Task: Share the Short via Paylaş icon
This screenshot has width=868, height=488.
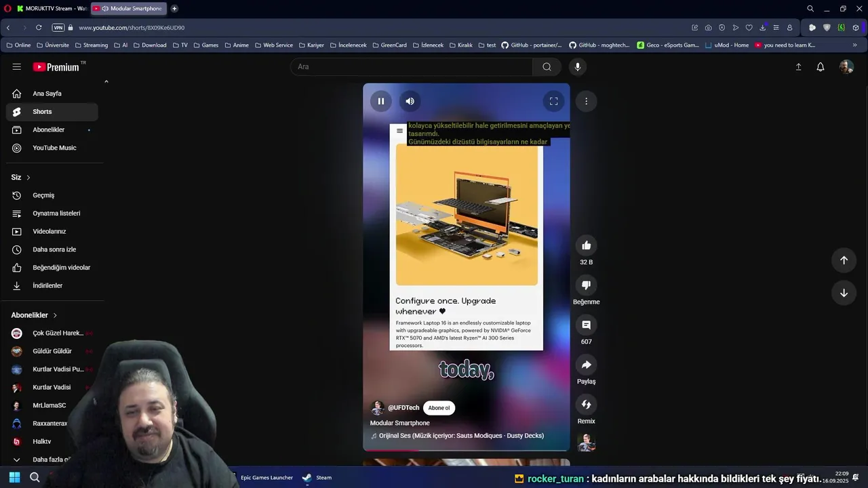Action: [x=586, y=365]
